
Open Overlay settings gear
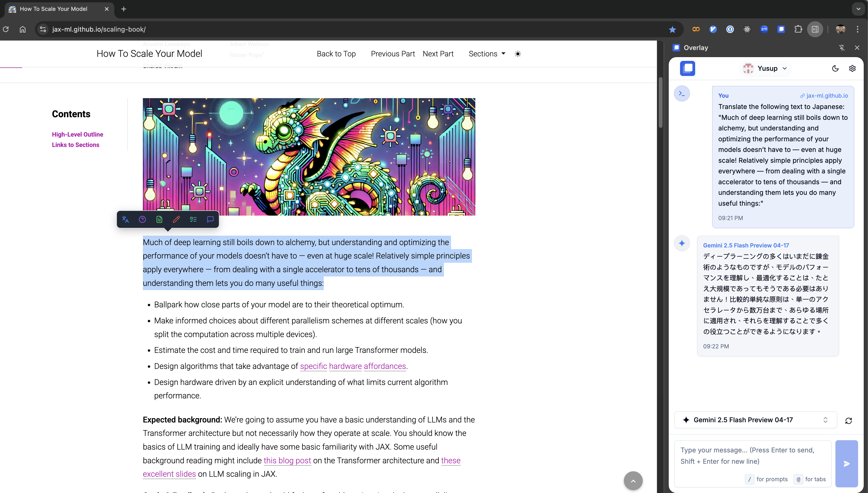[x=852, y=68]
